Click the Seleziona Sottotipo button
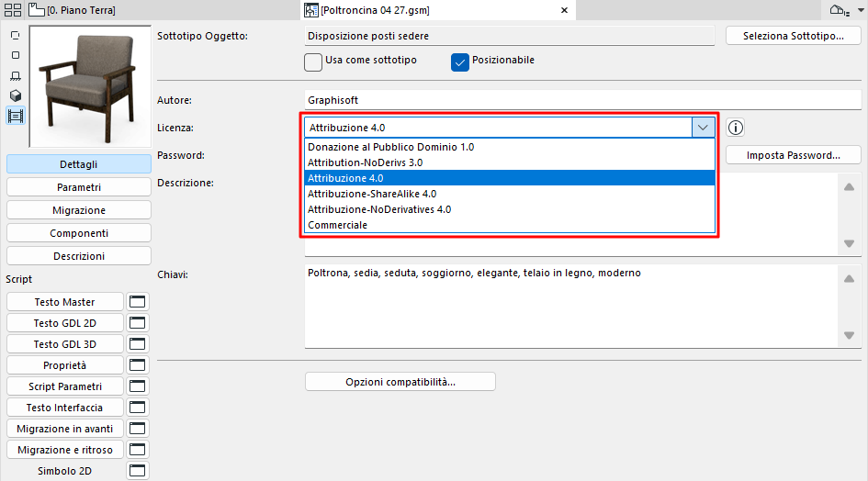Image resolution: width=868 pixels, height=481 pixels. pyautogui.click(x=794, y=36)
